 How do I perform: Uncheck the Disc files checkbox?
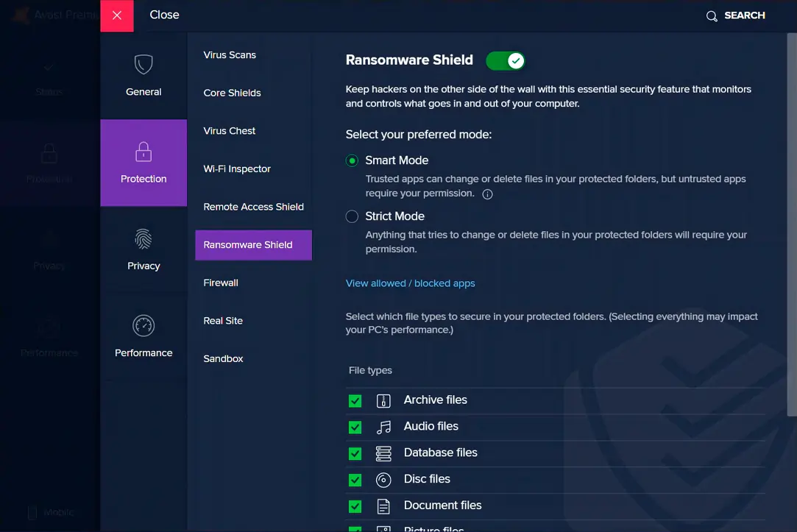point(355,480)
